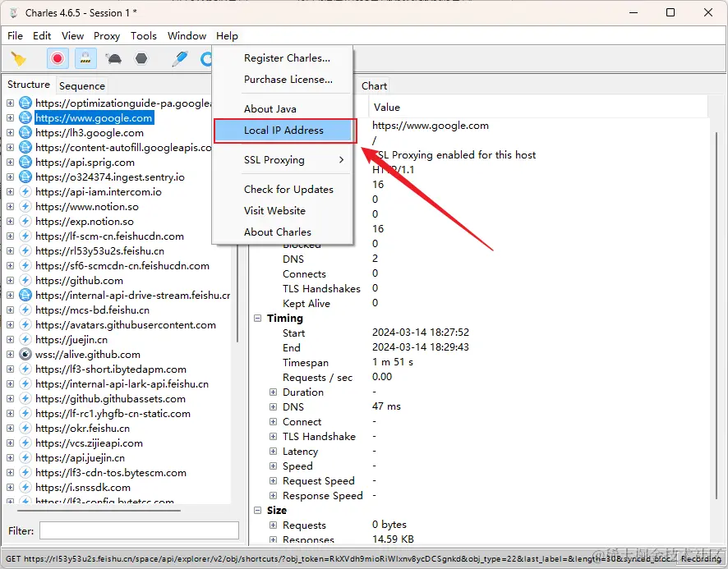Choose Purchase License... menu item
Image resolution: width=728 pixels, height=569 pixels.
288,80
